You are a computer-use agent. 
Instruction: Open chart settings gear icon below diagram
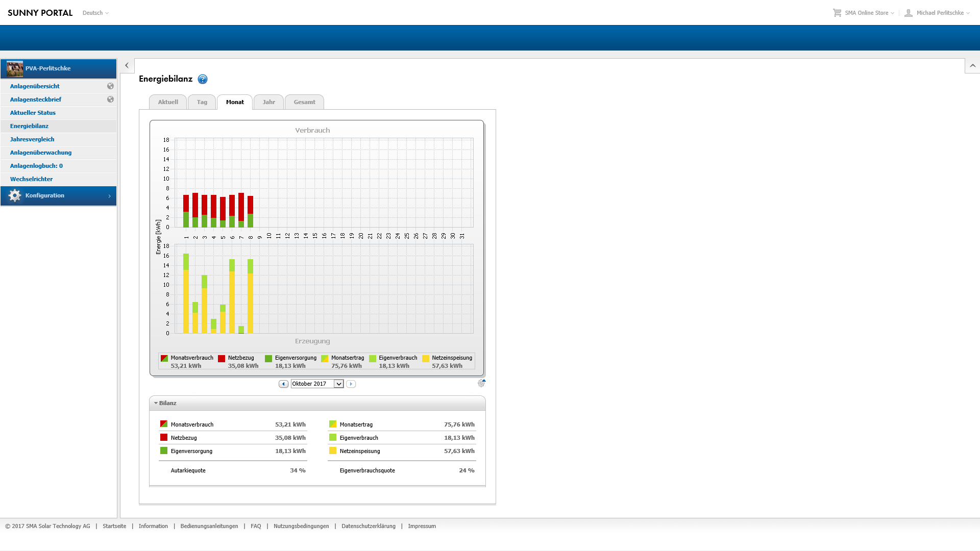coord(481,383)
